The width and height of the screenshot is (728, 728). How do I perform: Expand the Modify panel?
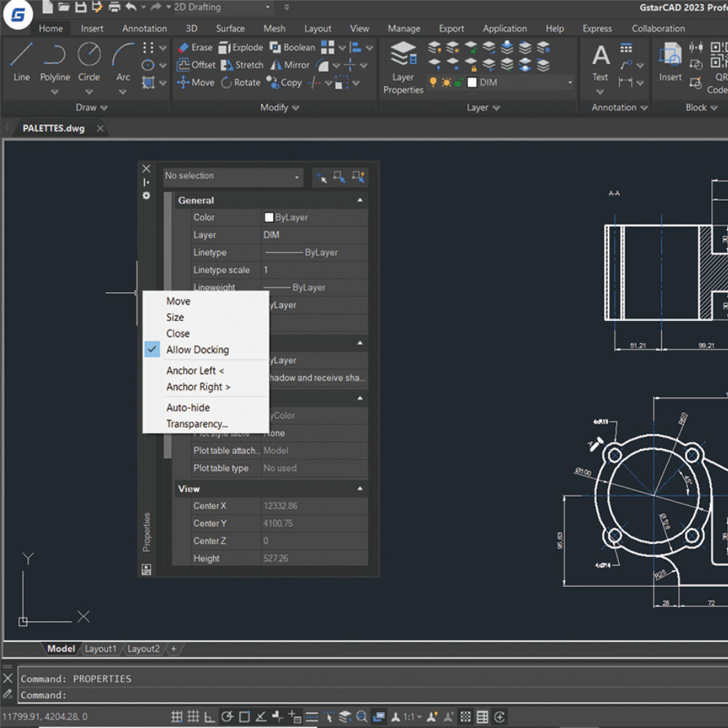tap(280, 108)
